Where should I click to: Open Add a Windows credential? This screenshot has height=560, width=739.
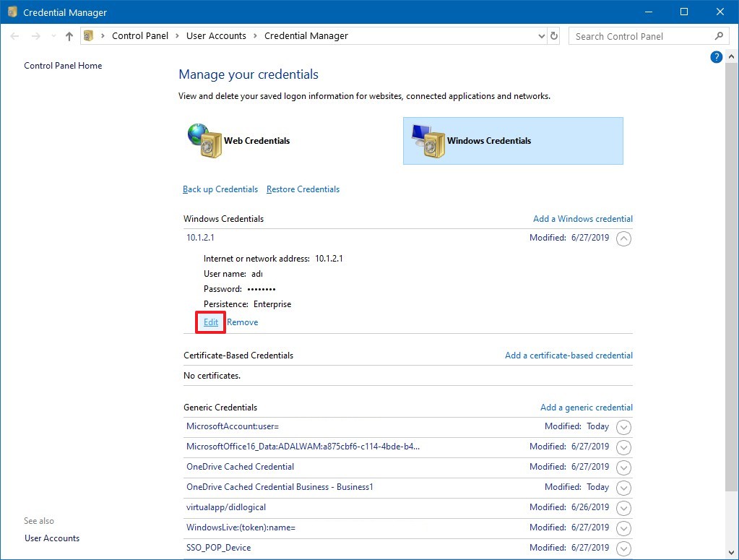click(583, 218)
